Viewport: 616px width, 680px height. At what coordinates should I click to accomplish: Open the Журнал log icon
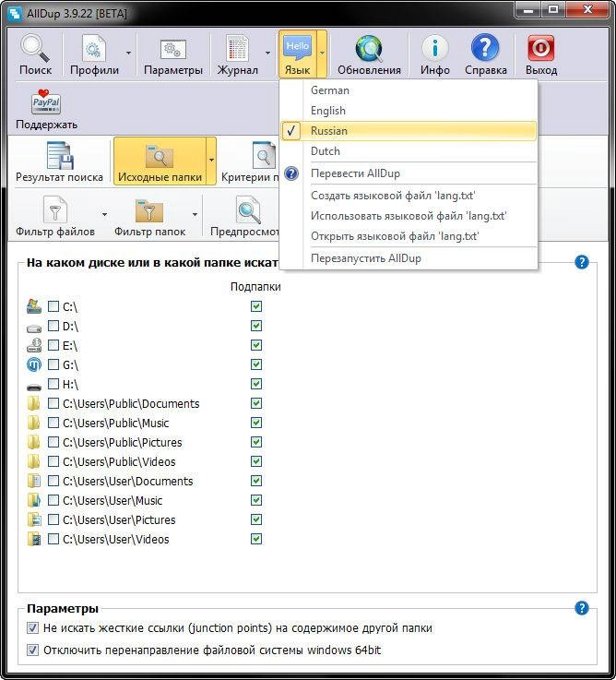[x=237, y=48]
